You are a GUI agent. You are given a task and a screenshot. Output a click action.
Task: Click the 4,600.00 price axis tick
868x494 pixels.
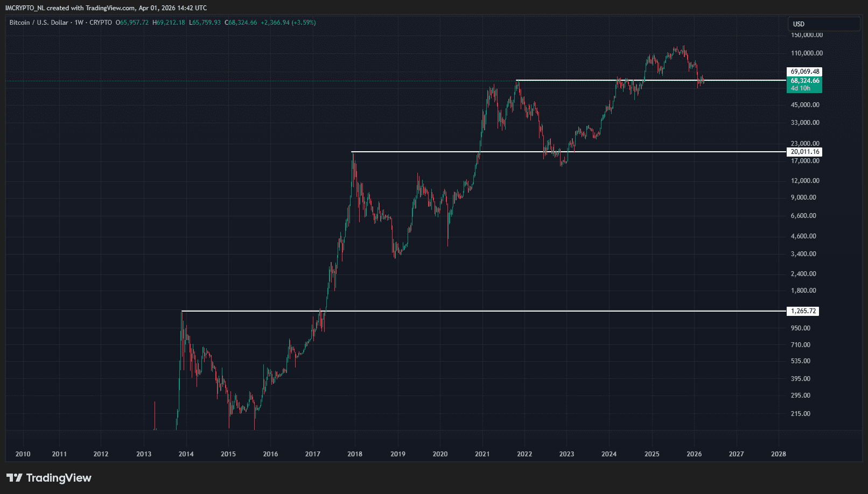pyautogui.click(x=803, y=236)
